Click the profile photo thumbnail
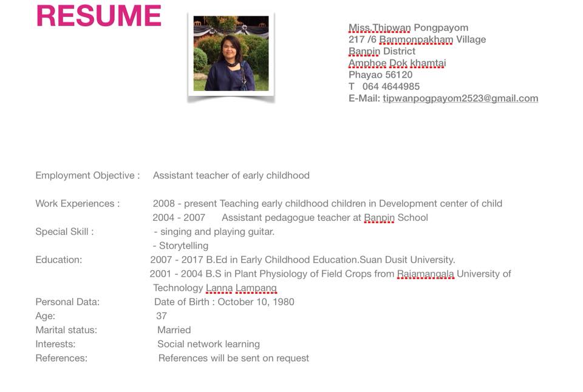 click(x=231, y=54)
